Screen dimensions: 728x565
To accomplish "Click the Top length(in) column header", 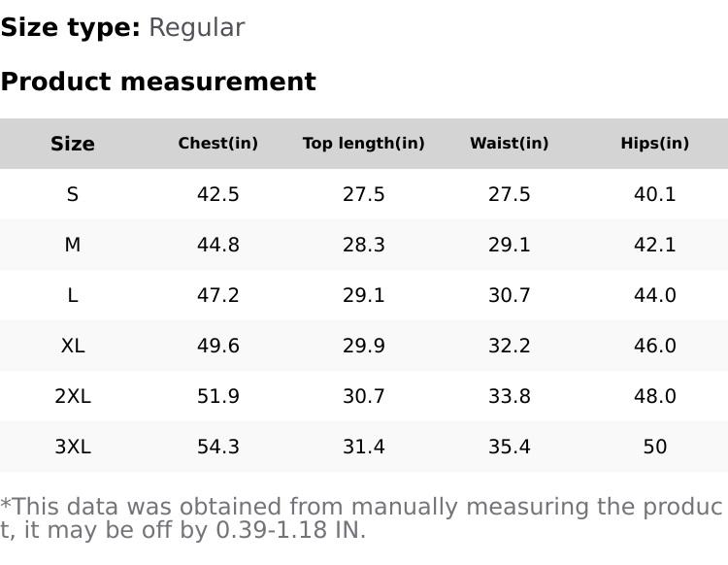I will [364, 144].
